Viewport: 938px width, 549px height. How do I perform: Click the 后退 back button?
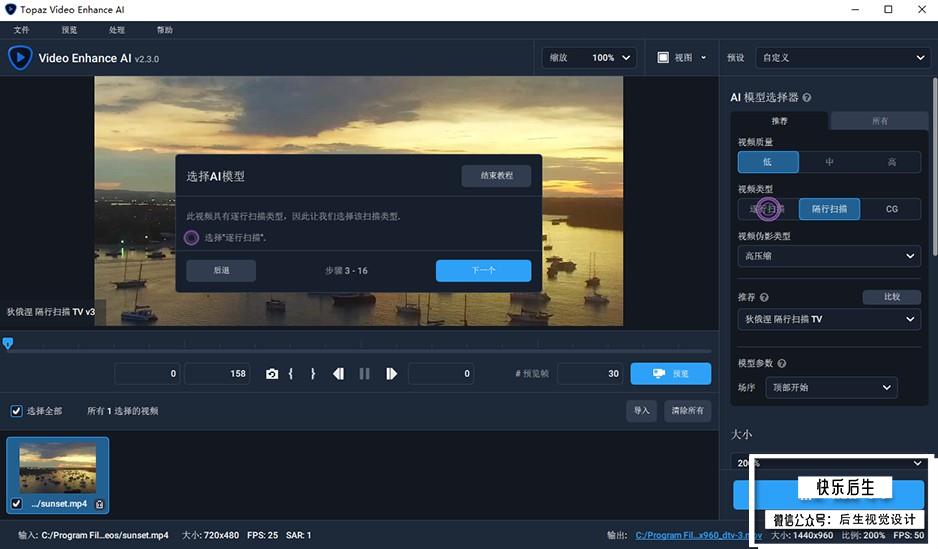[x=221, y=270]
